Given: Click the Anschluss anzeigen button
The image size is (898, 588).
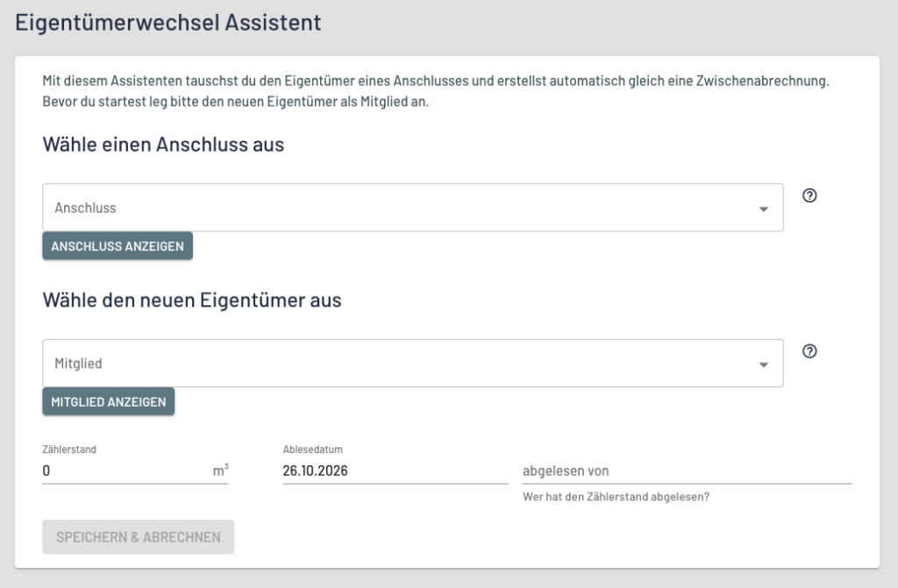Looking at the screenshot, I should pos(118,246).
